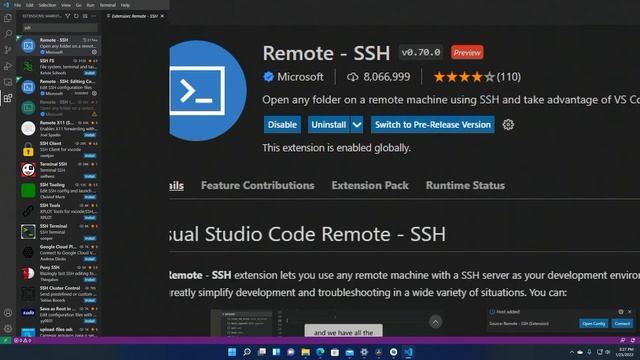Click the Uninstall button
Image resolution: width=640 pixels, height=360 pixels.
pos(329,124)
